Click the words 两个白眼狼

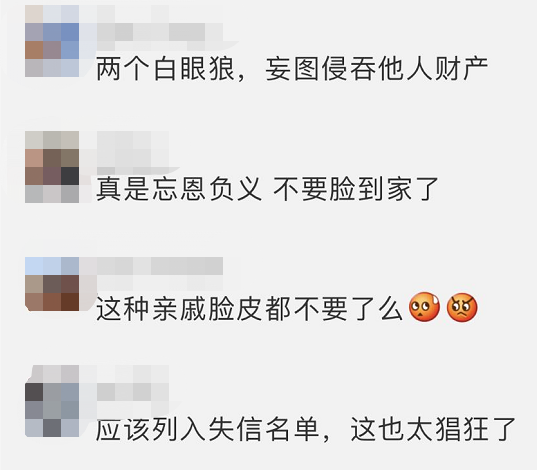(165, 70)
